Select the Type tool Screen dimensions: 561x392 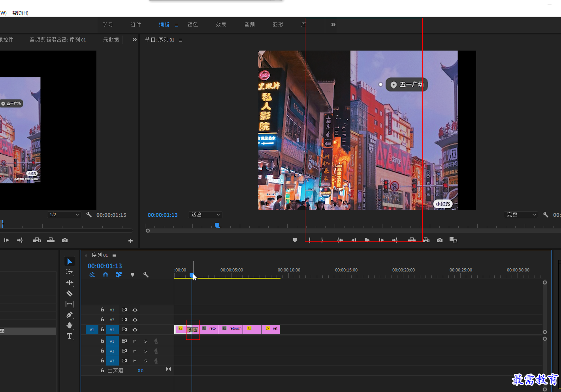(x=70, y=336)
